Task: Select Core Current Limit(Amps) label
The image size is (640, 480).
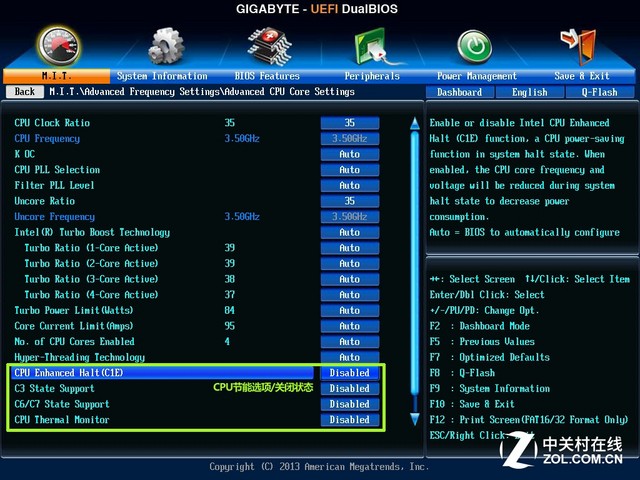Action: pyautogui.click(x=74, y=326)
